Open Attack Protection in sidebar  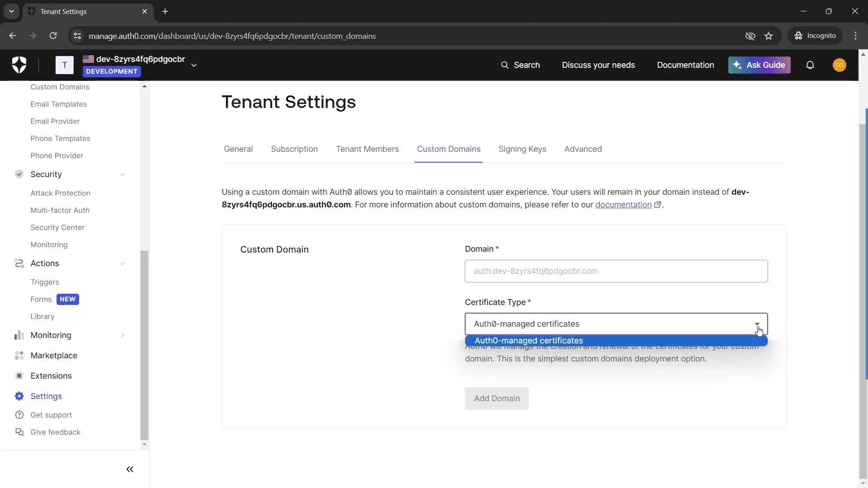point(61,193)
